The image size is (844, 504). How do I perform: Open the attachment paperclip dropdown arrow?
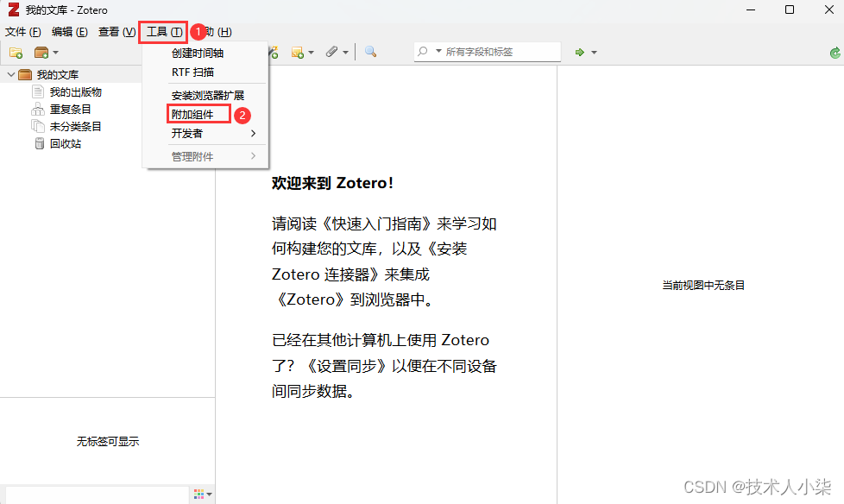tap(345, 53)
